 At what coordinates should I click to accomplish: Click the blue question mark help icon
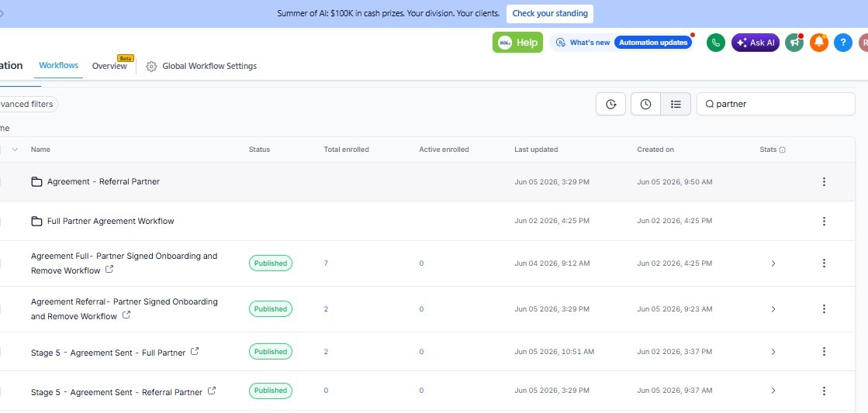point(843,43)
